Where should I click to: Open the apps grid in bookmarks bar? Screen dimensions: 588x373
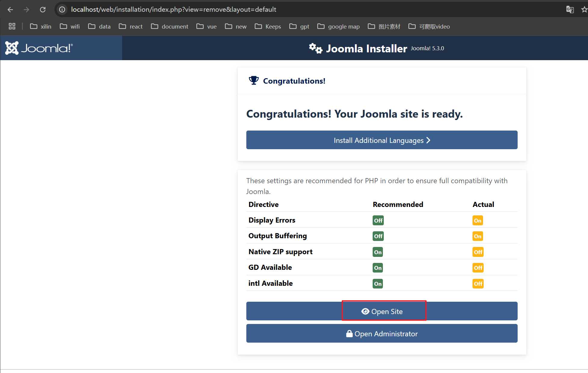[x=12, y=26]
